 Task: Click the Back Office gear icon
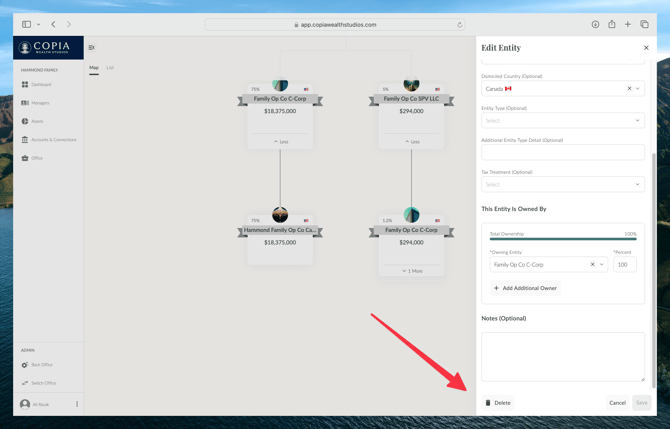click(x=25, y=365)
